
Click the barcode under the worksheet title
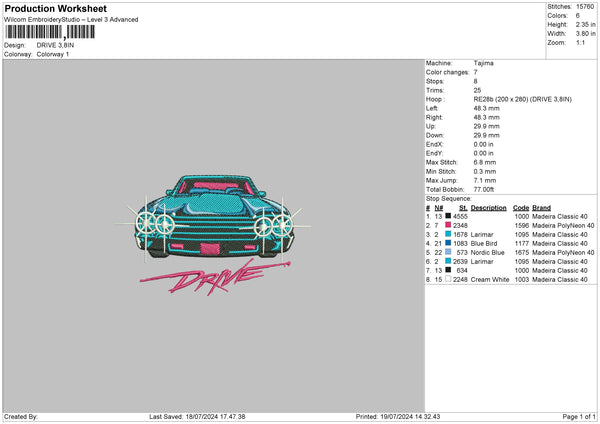[50, 32]
